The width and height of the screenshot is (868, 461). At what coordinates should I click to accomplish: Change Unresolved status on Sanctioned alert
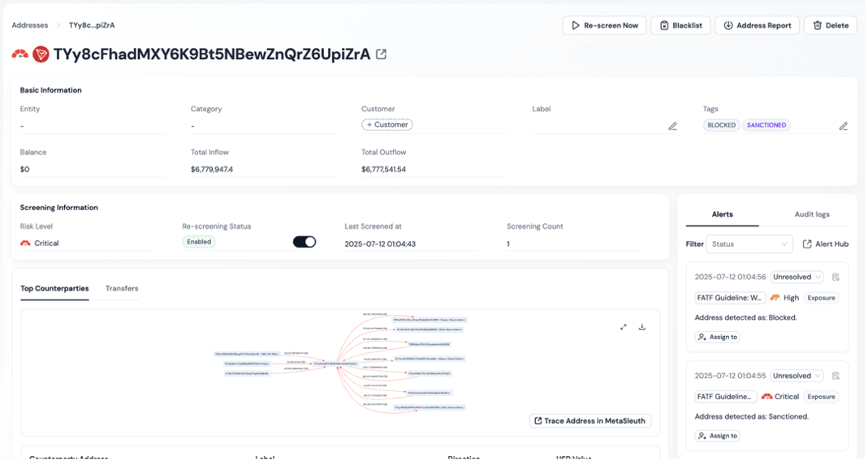point(797,376)
